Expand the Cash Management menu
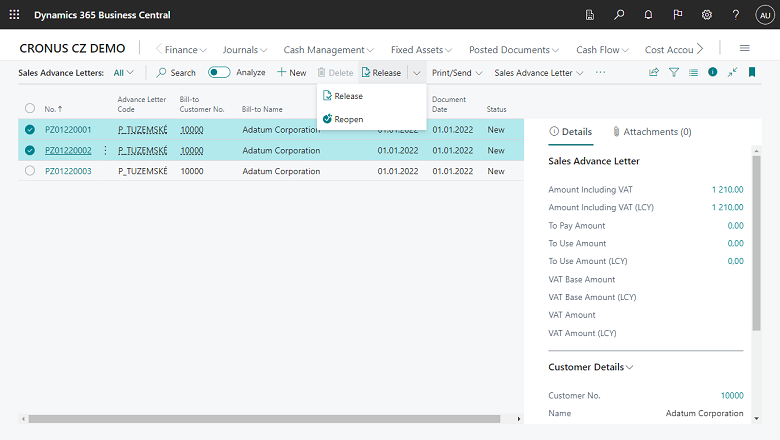 point(328,50)
